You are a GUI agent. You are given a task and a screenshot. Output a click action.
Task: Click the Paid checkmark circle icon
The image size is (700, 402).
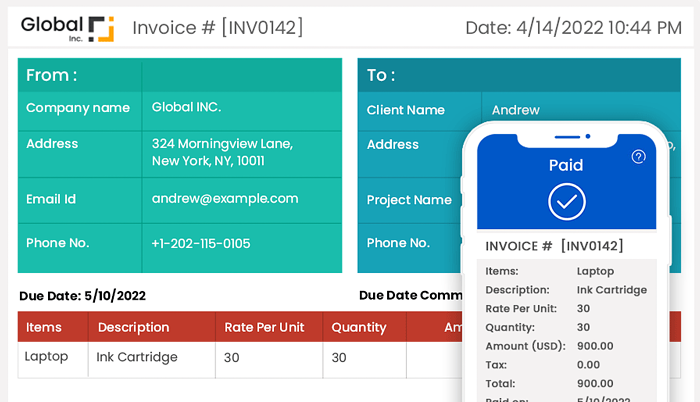tap(566, 202)
